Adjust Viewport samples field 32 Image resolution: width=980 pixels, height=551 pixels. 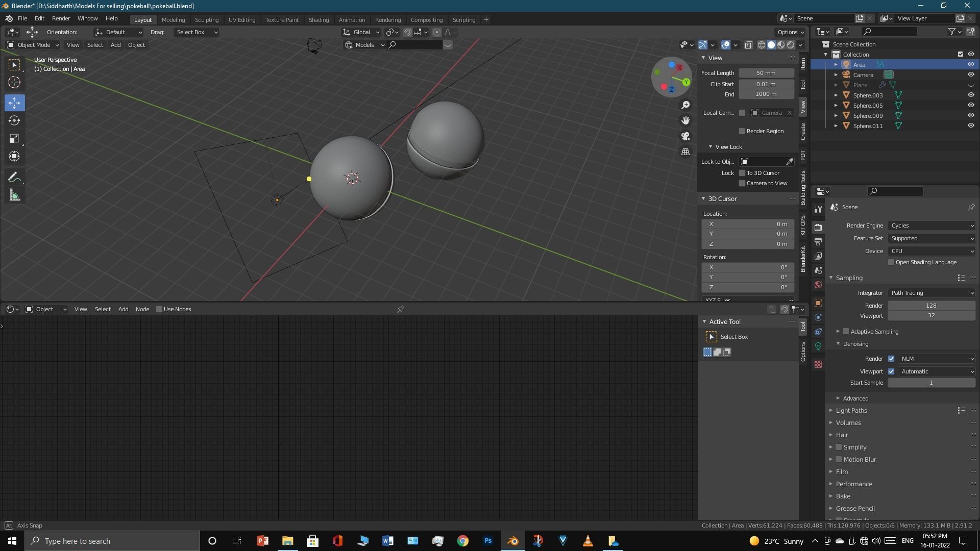[x=932, y=315]
